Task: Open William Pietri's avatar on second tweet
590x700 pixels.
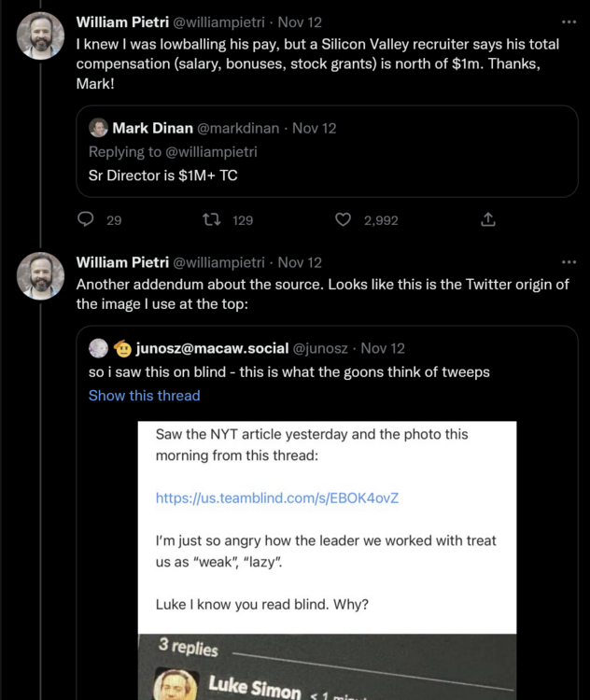Action: tap(41, 276)
